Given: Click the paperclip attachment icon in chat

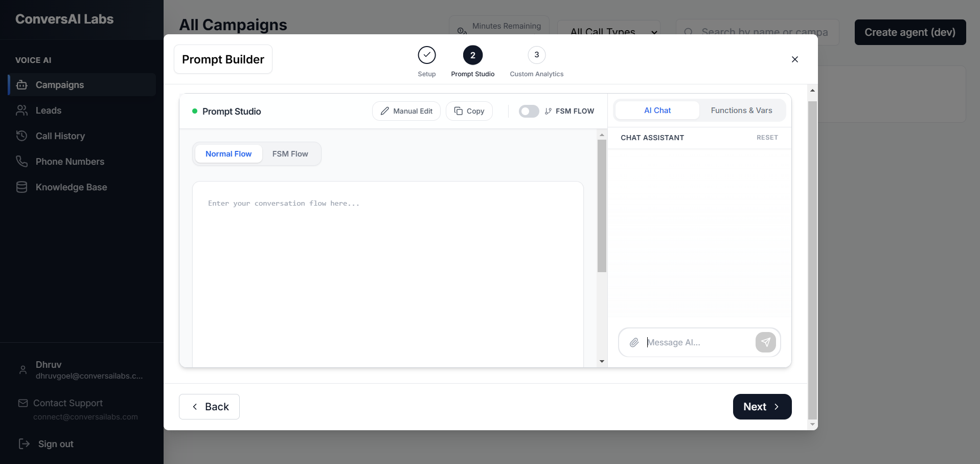Looking at the screenshot, I should 634,342.
